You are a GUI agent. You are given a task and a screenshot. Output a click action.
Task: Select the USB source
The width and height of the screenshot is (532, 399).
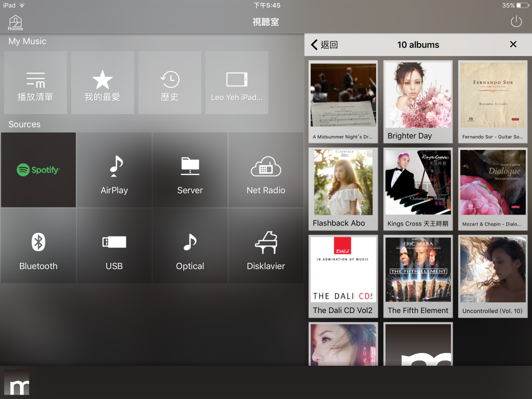pyautogui.click(x=114, y=246)
